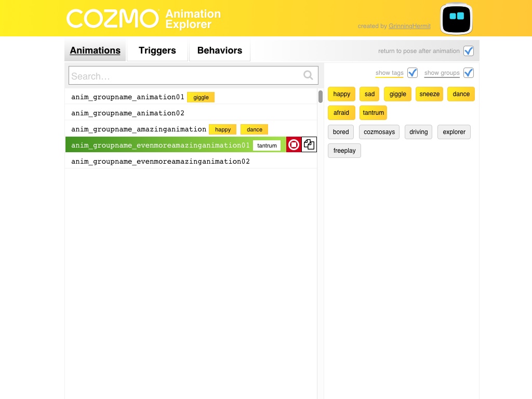Viewport: 532px width, 399px height.
Task: Copy the highlighted animation name
Action: click(309, 145)
